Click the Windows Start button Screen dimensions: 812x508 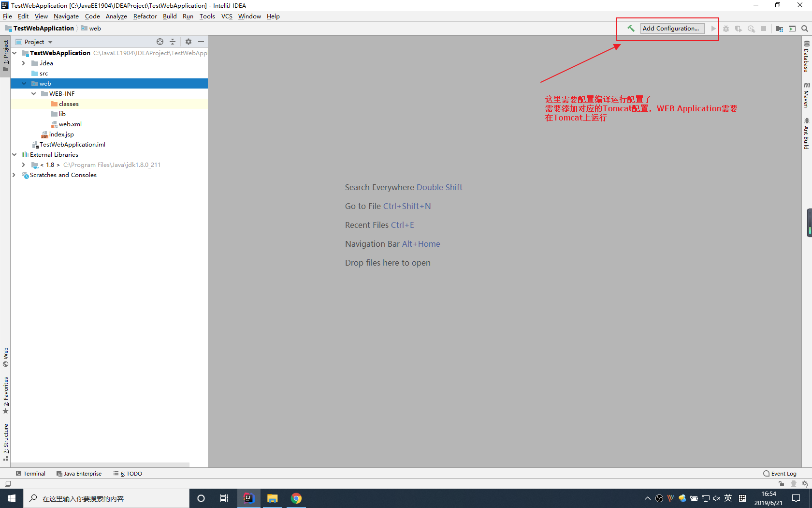click(12, 498)
